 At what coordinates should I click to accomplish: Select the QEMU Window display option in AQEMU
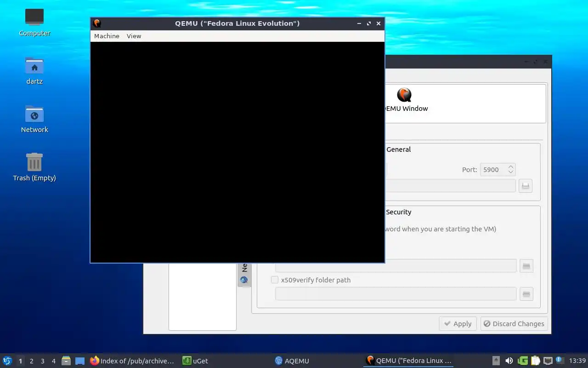pyautogui.click(x=405, y=101)
